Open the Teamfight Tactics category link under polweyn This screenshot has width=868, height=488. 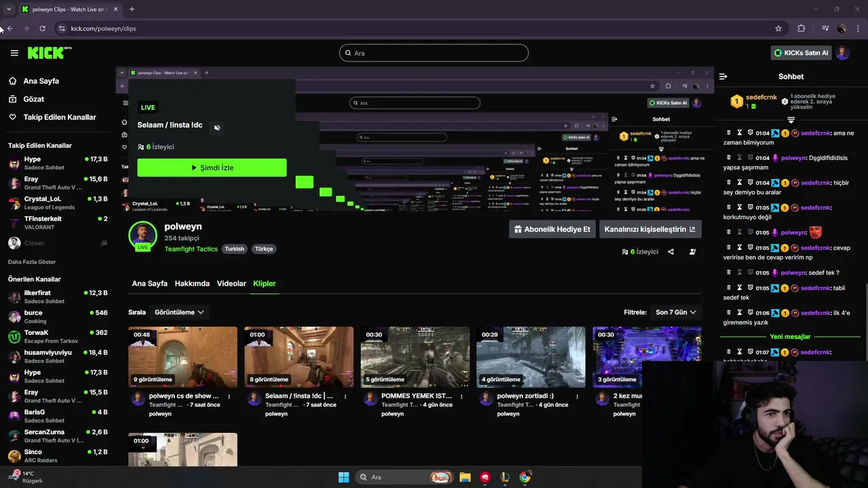191,249
